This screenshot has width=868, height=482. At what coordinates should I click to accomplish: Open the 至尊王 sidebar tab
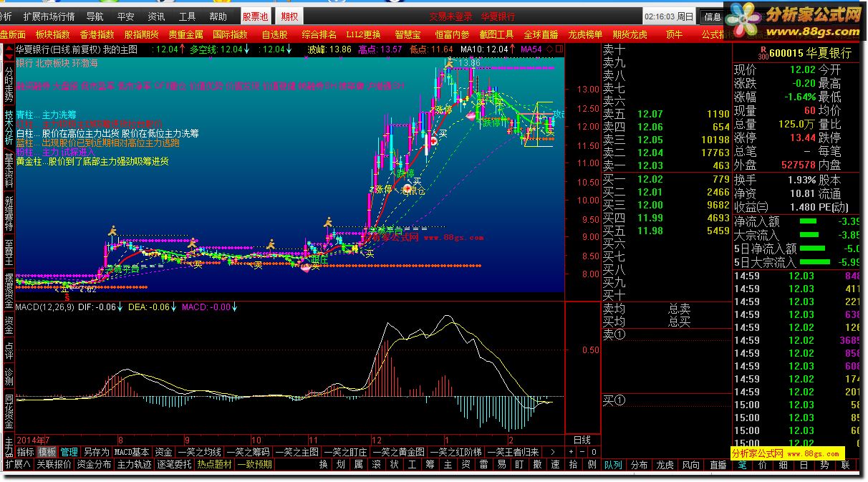tap(9, 252)
